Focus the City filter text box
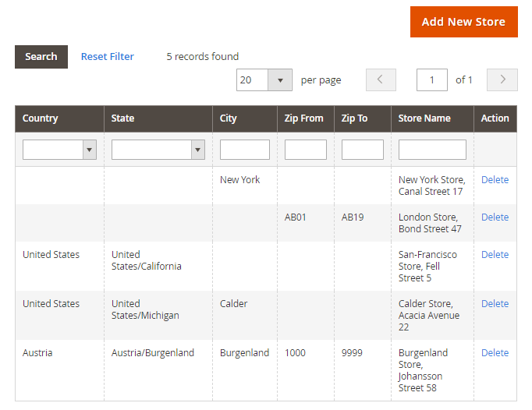The height and width of the screenshot is (410, 532). click(x=244, y=150)
